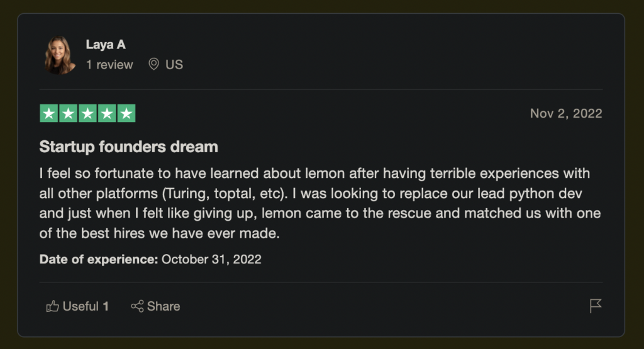View the reviewer's 1 review link

click(x=109, y=65)
